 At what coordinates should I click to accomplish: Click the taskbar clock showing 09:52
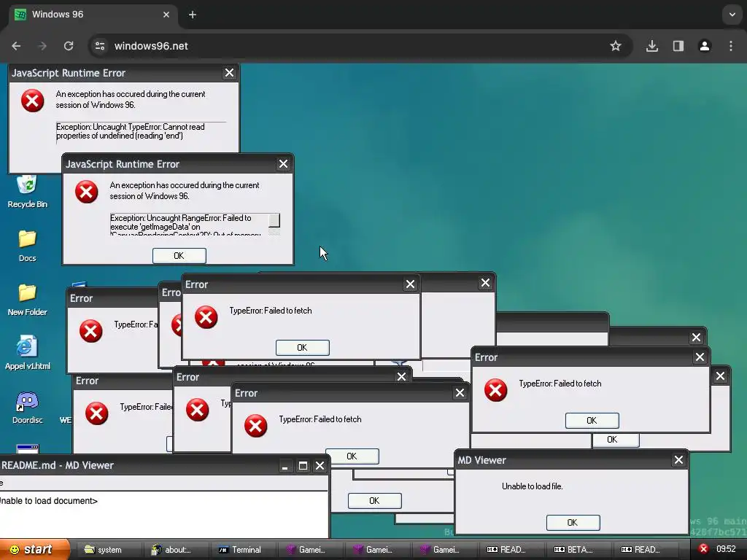click(726, 549)
